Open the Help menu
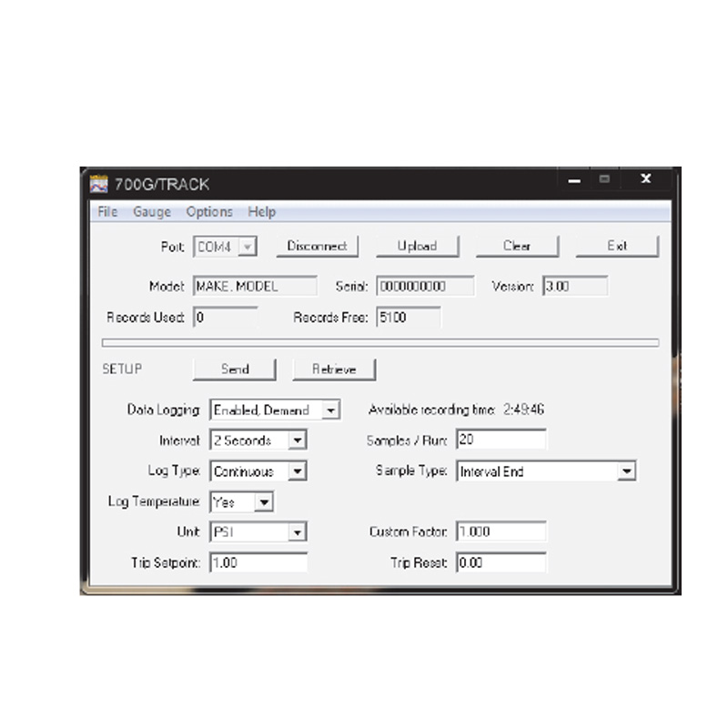This screenshot has height=728, width=728. point(262,212)
